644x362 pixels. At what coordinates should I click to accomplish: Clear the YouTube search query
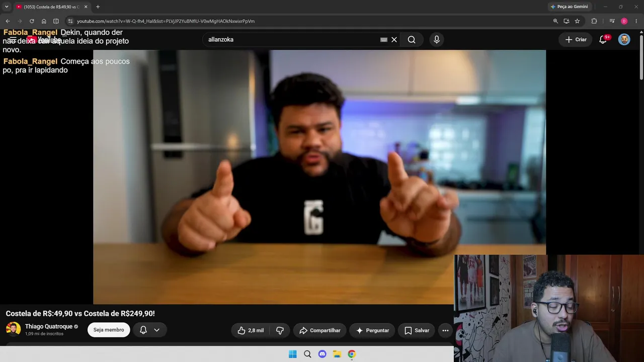[x=394, y=40]
